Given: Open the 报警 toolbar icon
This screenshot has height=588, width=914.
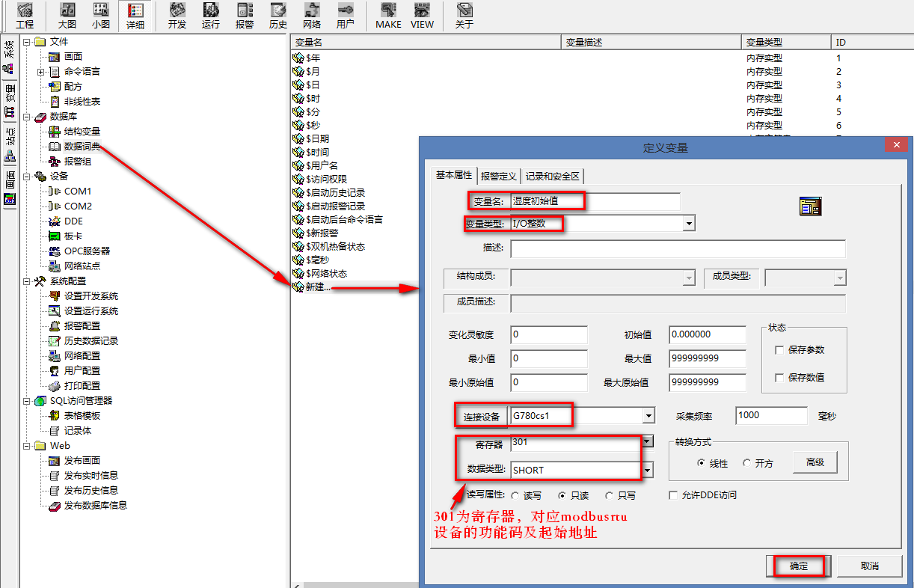Looking at the screenshot, I should click(x=245, y=15).
